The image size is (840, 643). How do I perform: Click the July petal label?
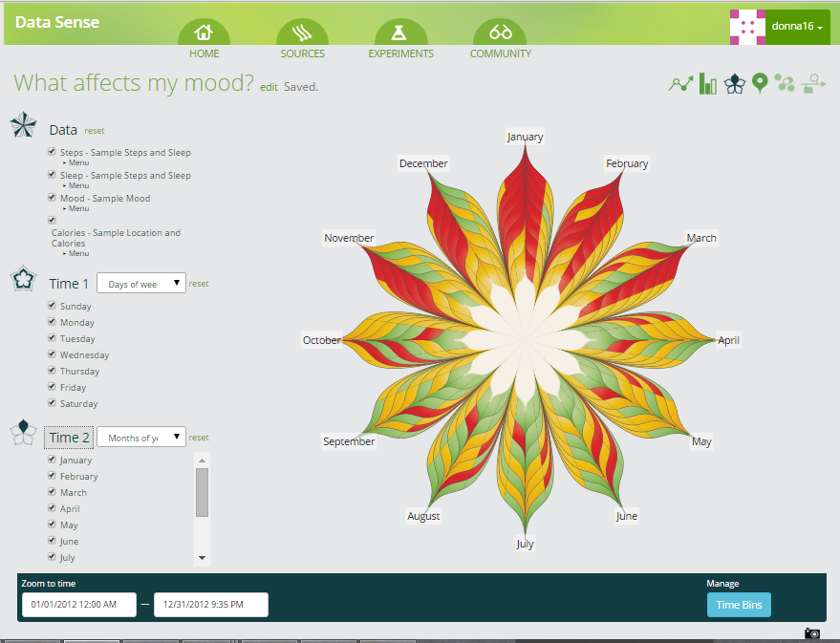point(525,544)
